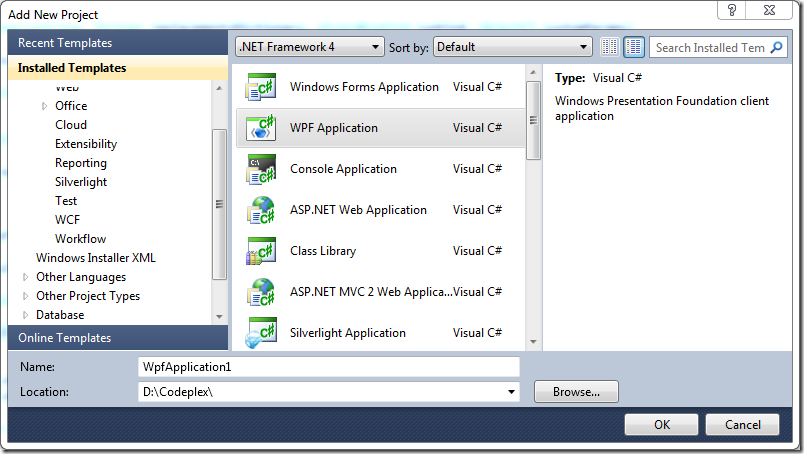Click the tree panel scroll up arrow
This screenshot has width=804, height=454.
tap(219, 88)
